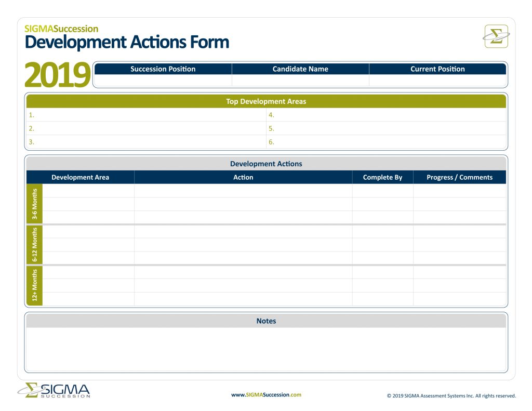
Task: Click the Development Area column header
Action: tap(80, 177)
